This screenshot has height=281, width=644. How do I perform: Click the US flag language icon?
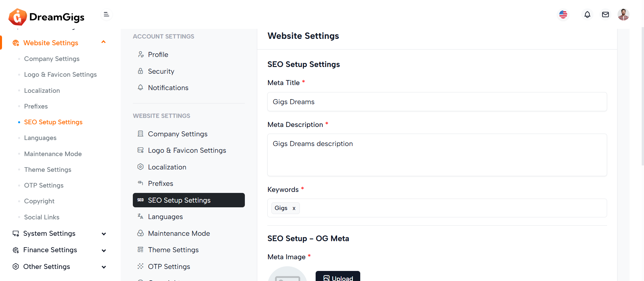coord(563,15)
